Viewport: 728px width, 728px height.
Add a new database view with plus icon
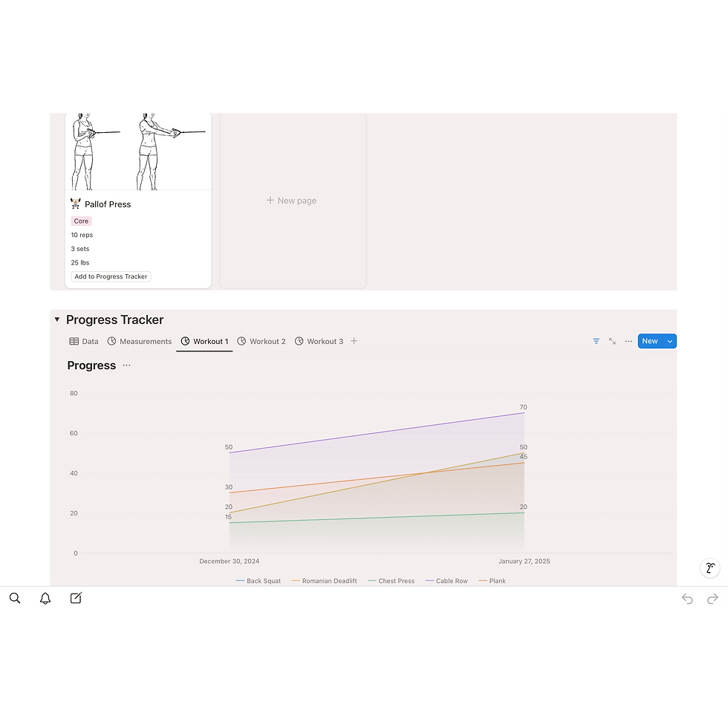(354, 341)
